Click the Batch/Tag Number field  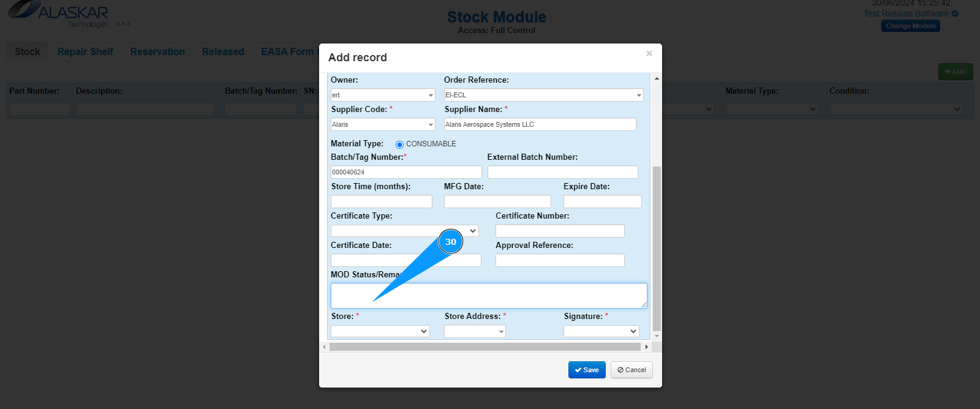[406, 172]
